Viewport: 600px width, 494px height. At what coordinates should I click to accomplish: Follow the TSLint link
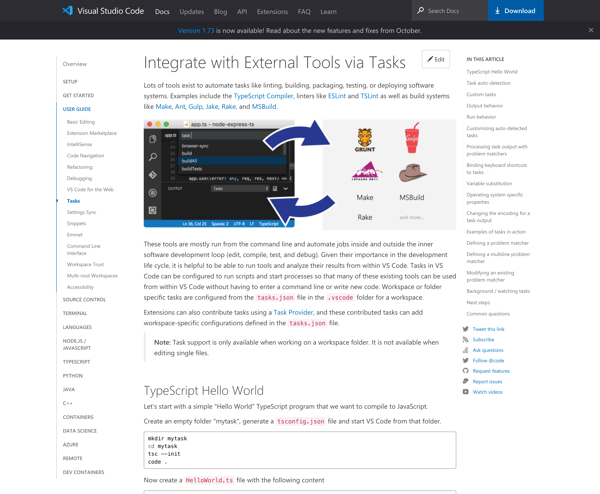pos(369,96)
